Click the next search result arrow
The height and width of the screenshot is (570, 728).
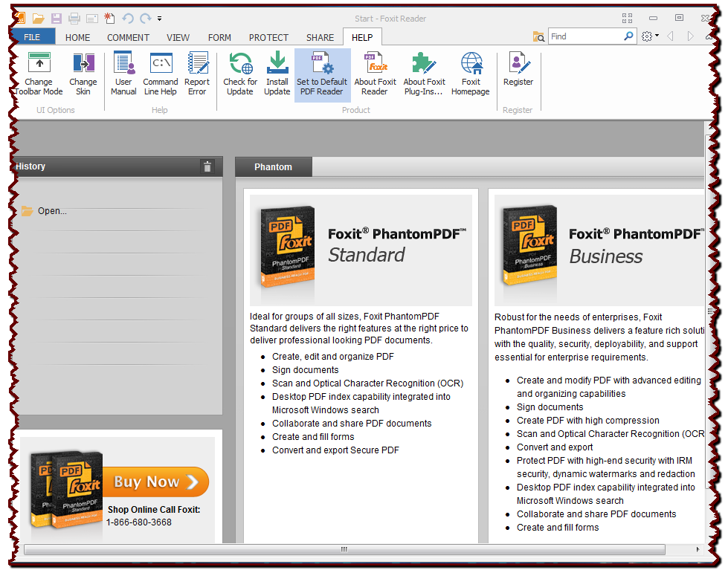(x=690, y=36)
